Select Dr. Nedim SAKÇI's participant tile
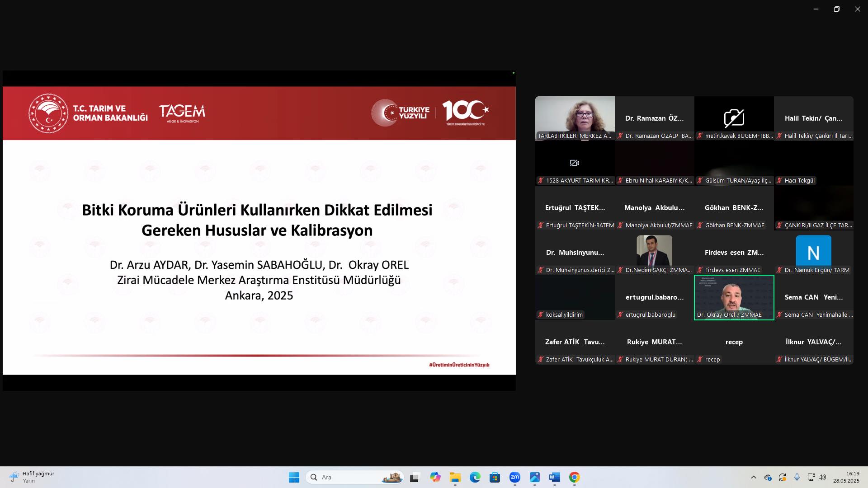The width and height of the screenshot is (868, 488). click(x=654, y=252)
